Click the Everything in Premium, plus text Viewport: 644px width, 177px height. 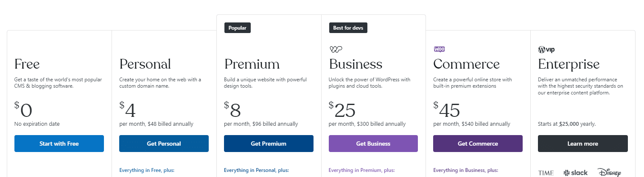361,170
